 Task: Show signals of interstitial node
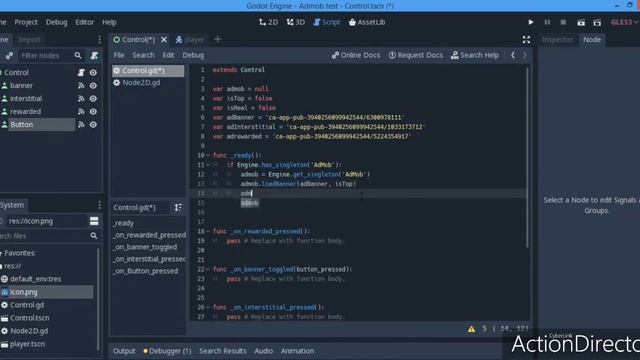81,98
